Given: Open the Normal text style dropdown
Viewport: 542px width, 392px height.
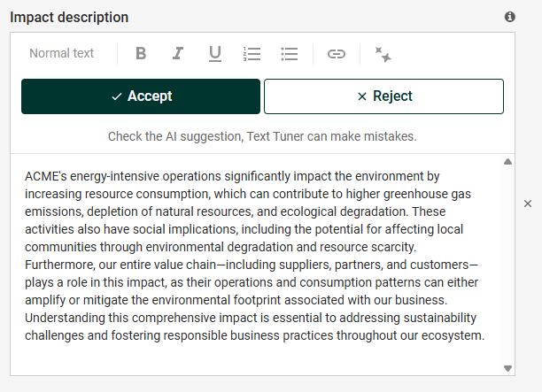Looking at the screenshot, I should coord(61,53).
